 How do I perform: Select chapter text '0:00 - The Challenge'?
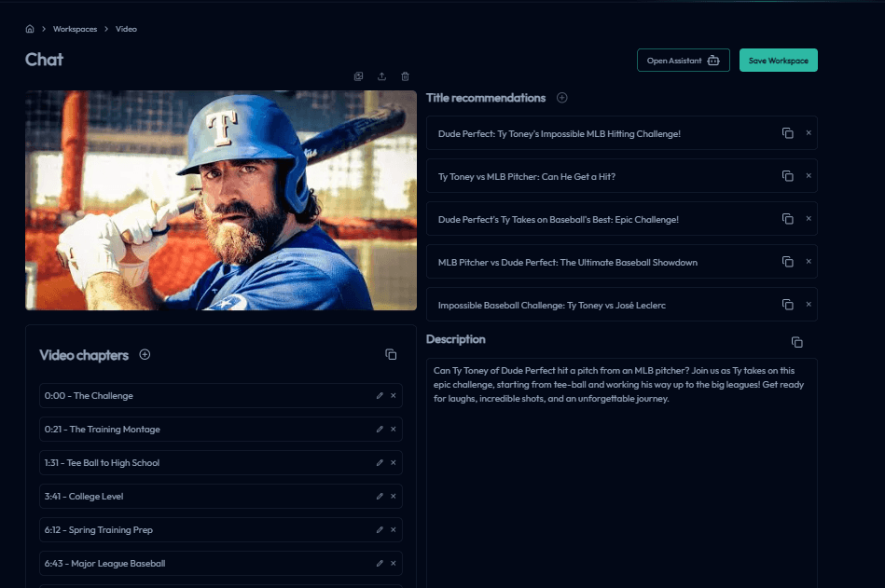pos(89,396)
